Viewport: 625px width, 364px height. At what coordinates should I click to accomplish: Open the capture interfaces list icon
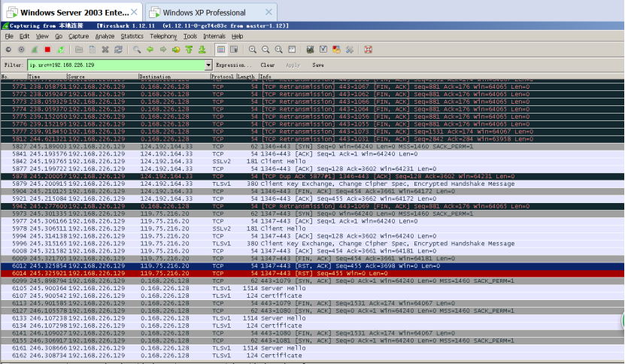tap(8, 50)
